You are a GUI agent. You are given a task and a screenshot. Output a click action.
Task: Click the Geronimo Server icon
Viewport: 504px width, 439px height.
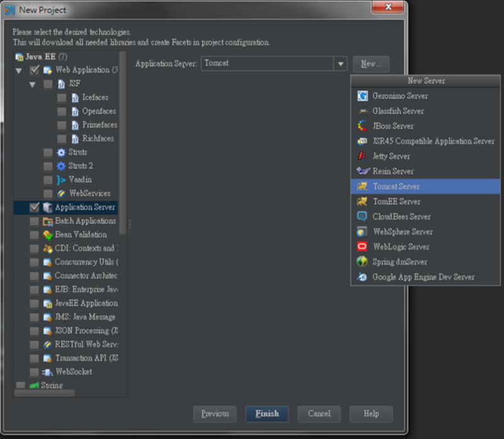pyautogui.click(x=362, y=96)
